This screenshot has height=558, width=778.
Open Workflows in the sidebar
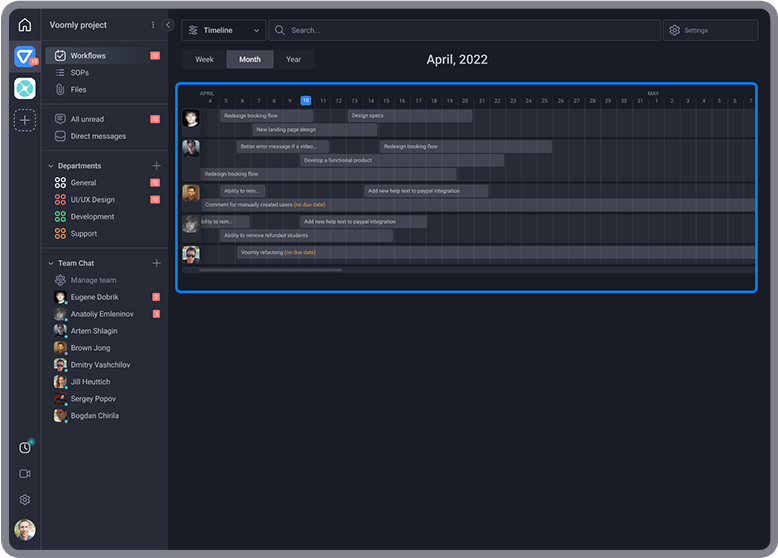pos(105,56)
